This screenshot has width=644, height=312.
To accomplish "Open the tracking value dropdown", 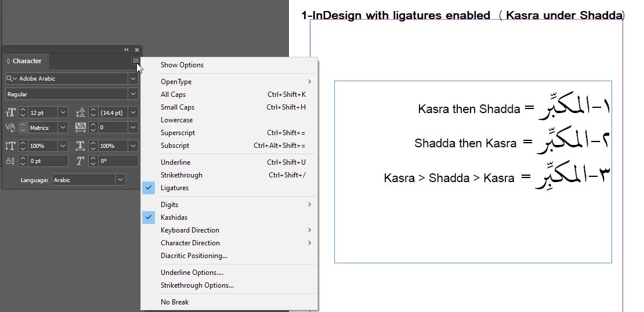I will click(x=133, y=128).
